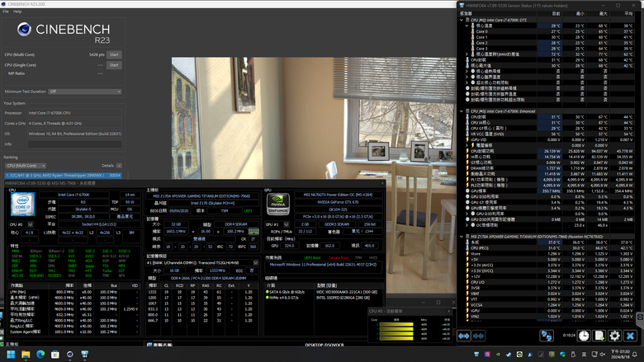
Task: Click the IGPU VID lightning bolt icon
Action: click(467, 140)
